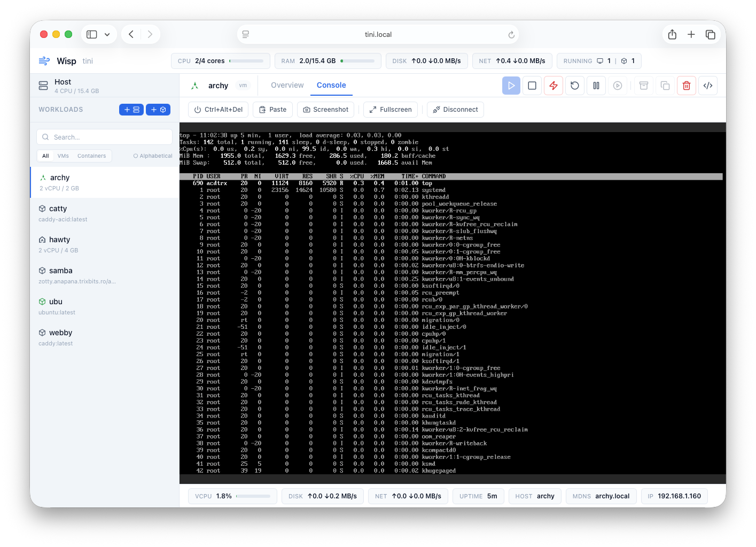Show the browser tab overview

click(711, 34)
